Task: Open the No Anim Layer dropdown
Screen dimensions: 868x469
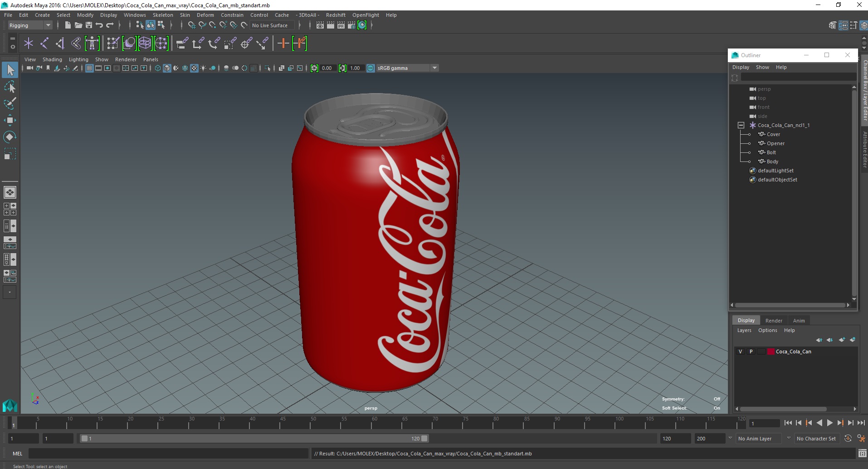Action: click(x=759, y=439)
